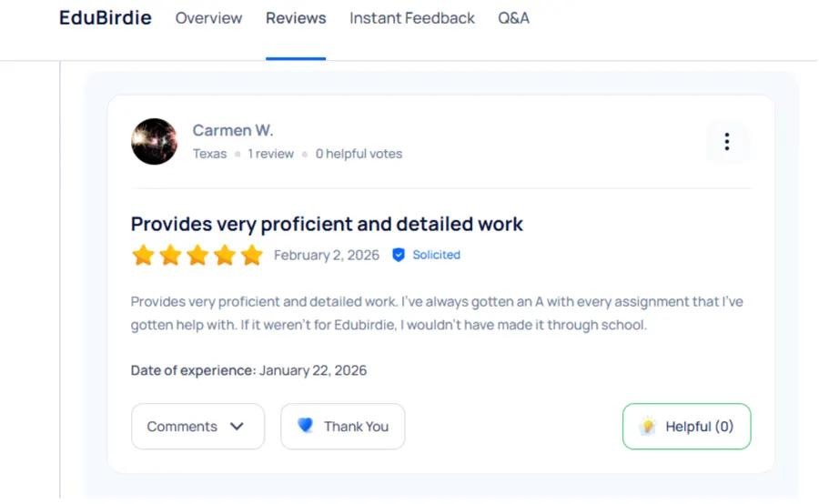Click the fifth gold rating star

[252, 255]
